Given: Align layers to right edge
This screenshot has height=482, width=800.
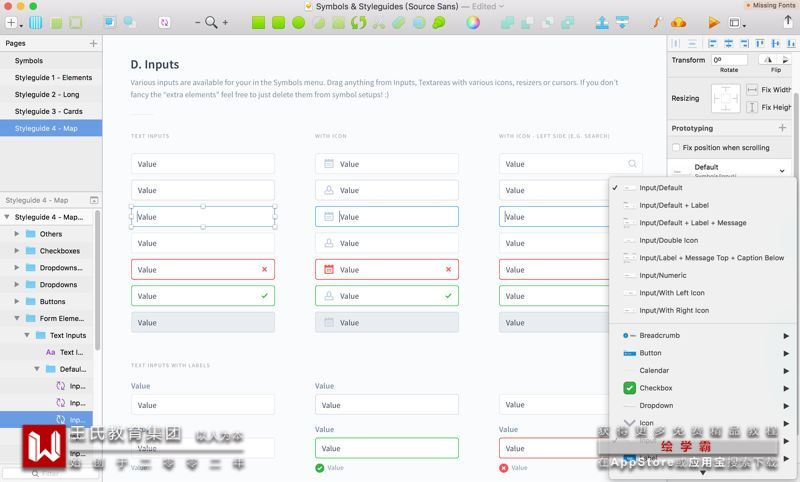Looking at the screenshot, I should point(744,43).
